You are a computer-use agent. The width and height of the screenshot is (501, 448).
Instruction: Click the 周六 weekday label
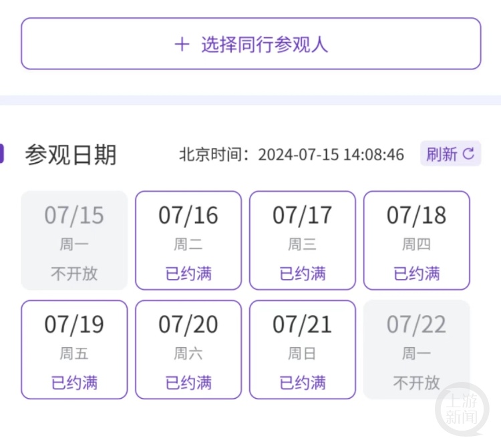coord(188,353)
